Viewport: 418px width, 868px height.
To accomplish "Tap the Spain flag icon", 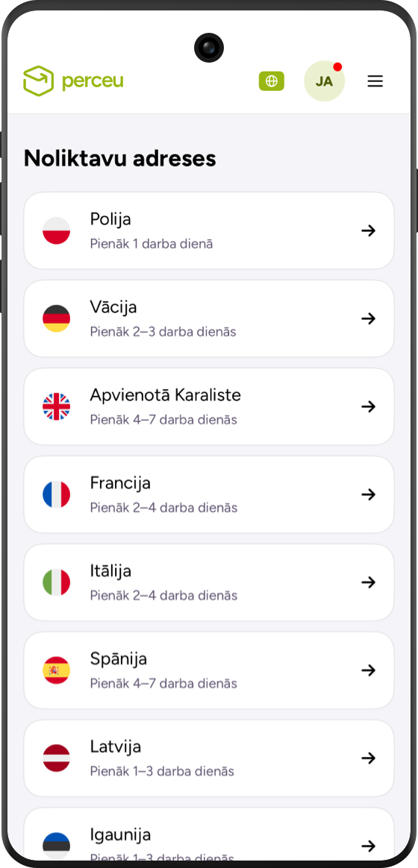I will pyautogui.click(x=57, y=670).
